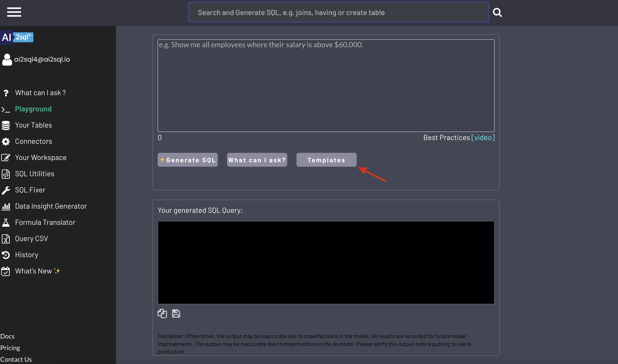618x364 pixels.
Task: Open the Best Practices video link
Action: 483,138
